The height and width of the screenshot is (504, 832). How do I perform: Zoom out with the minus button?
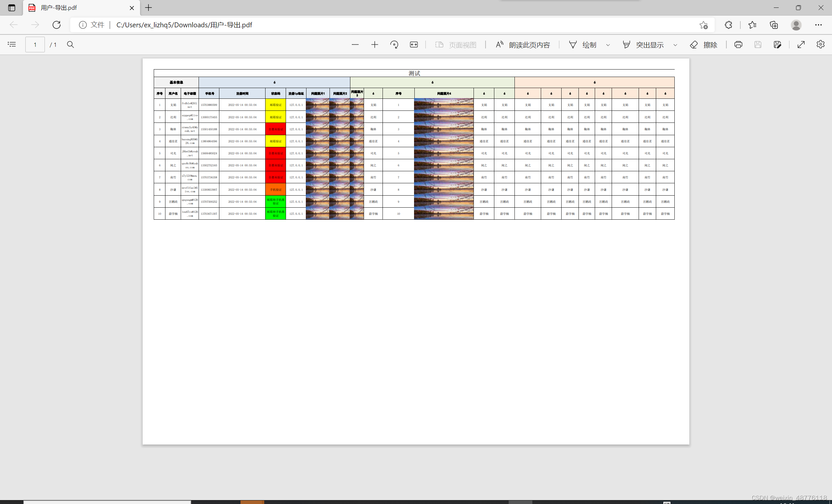tap(355, 45)
